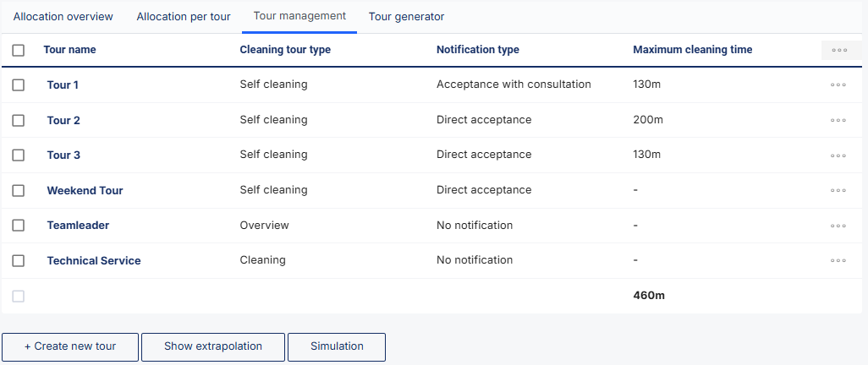The width and height of the screenshot is (868, 365).
Task: Select the Weekend Tour checkbox
Action: (19, 191)
